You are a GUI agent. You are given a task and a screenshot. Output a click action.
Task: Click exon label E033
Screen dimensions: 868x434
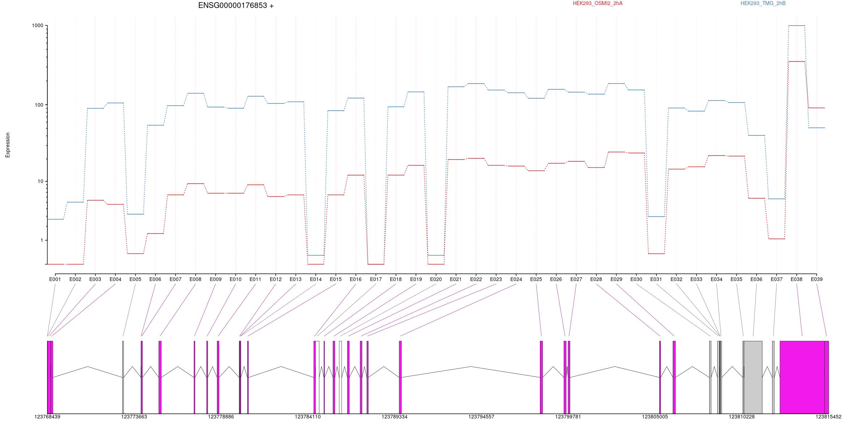pos(696,279)
